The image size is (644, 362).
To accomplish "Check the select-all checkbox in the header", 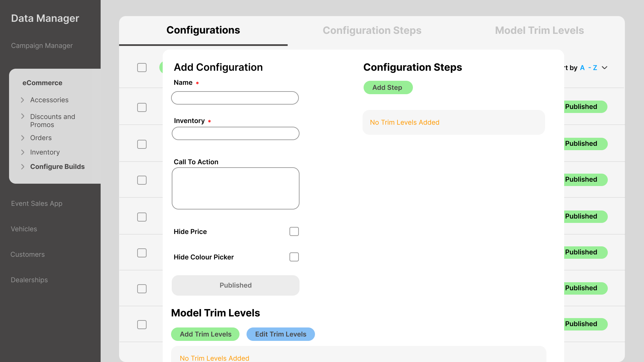I will pos(142,67).
